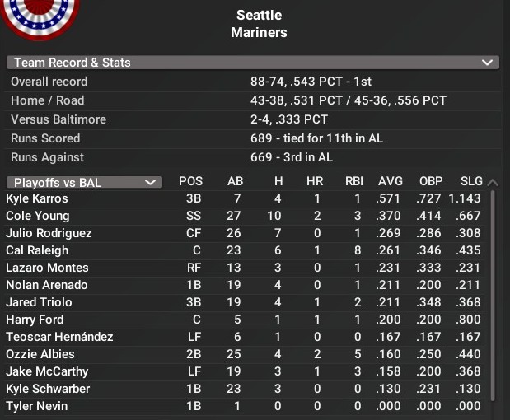Sort players by AVG column
This screenshot has height=420, width=510.
coord(390,182)
